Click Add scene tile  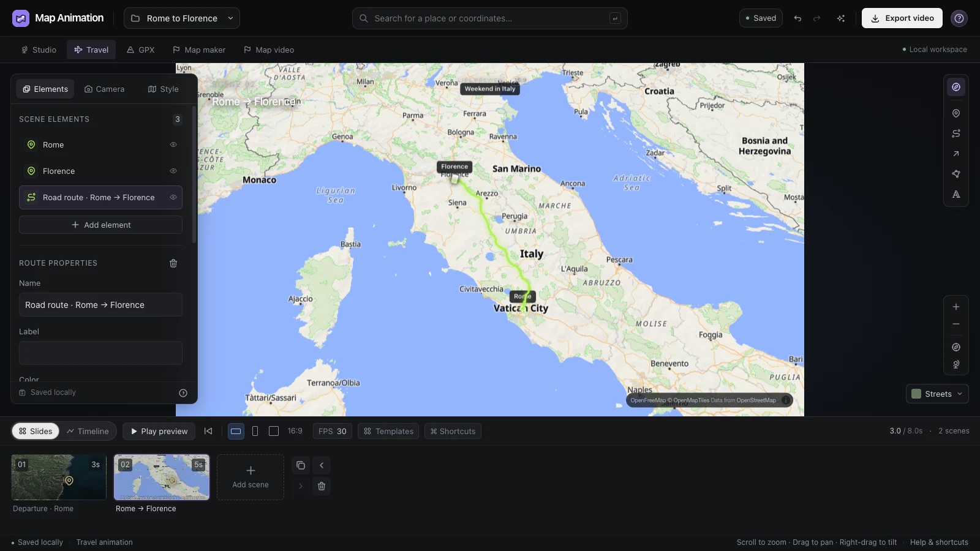click(251, 477)
